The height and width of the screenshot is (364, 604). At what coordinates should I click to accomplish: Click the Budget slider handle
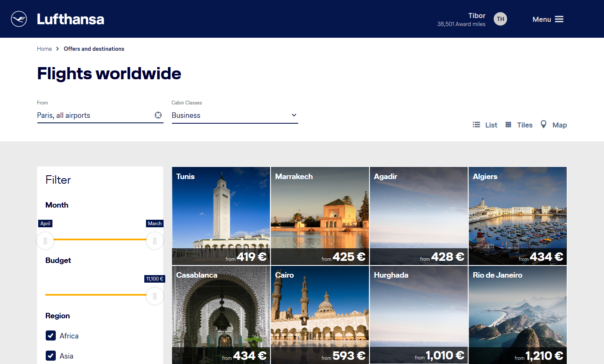coord(155,296)
